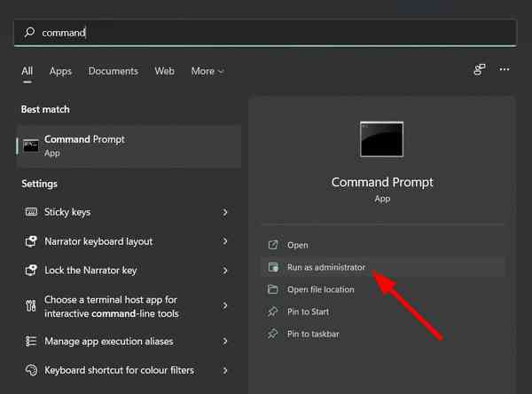Click the Narrator keyboard layout icon
Image resolution: width=532 pixels, height=394 pixels.
pyautogui.click(x=31, y=241)
